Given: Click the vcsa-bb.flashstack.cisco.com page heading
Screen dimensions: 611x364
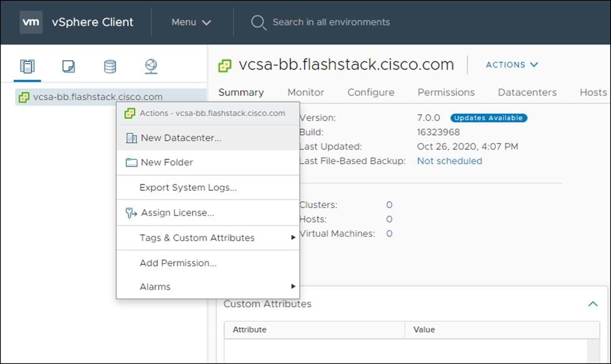Looking at the screenshot, I should coord(346,64).
